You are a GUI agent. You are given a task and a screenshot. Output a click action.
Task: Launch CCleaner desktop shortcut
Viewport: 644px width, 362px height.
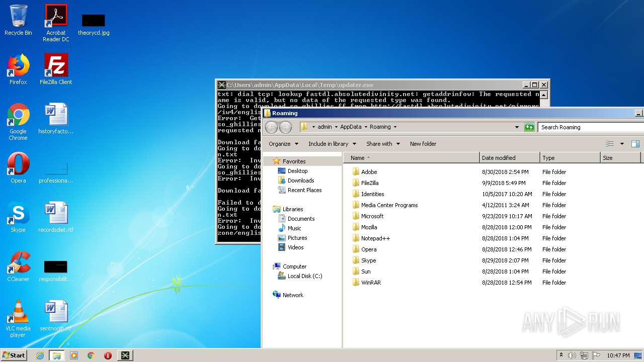pos(18,266)
